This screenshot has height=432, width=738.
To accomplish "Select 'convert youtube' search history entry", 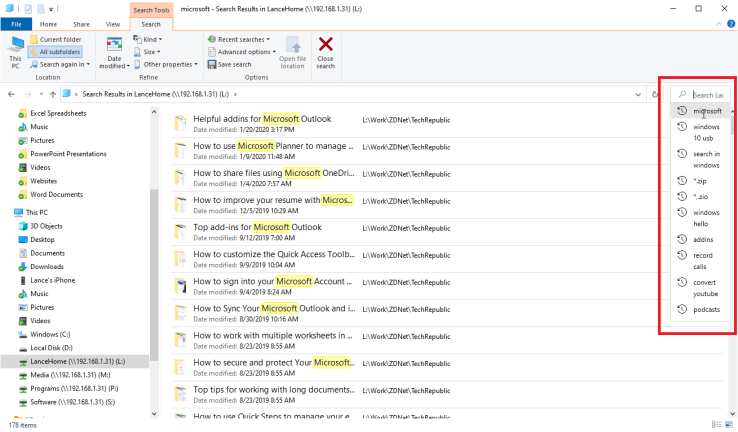I will (x=701, y=288).
